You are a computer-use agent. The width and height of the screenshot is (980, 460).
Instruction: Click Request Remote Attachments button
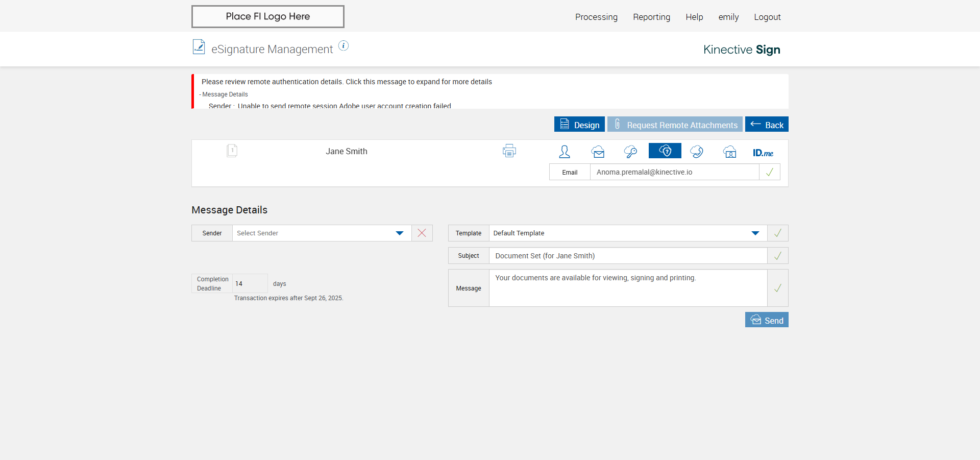click(x=675, y=124)
